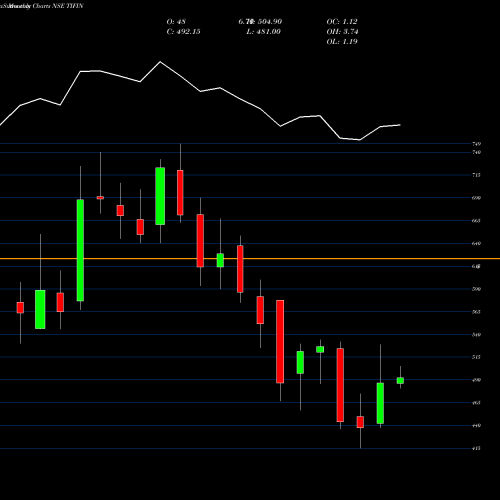The width and height of the screenshot is (500, 500).
Task: Click the 'Charts NSE TIFIN' chart title
Action: coord(58,6)
